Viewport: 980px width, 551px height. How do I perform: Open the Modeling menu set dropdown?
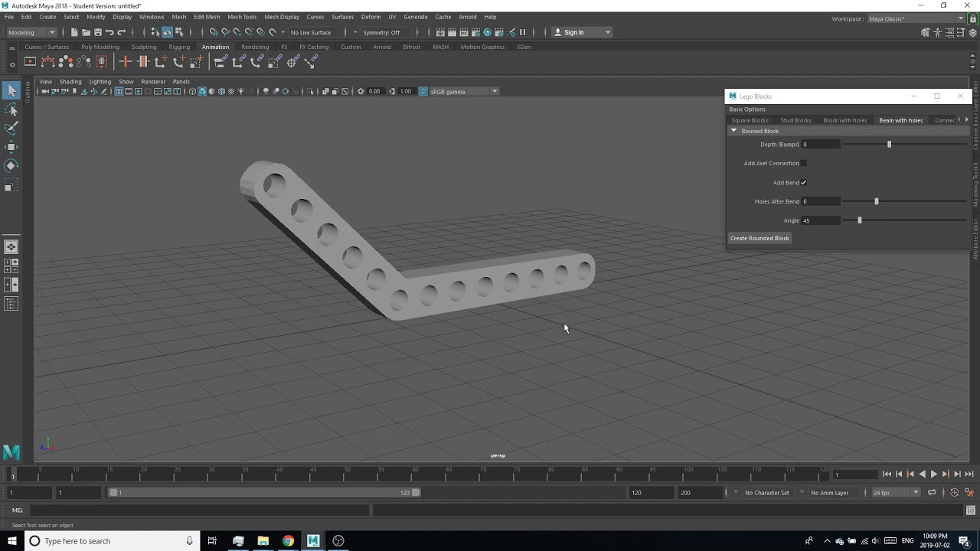31,32
